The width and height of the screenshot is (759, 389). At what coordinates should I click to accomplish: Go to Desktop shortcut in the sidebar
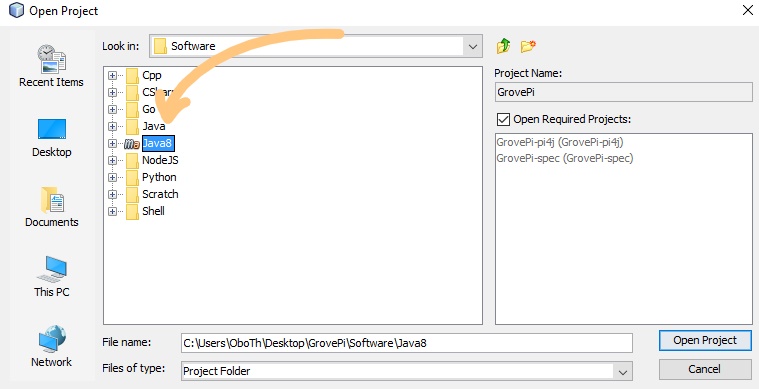click(x=51, y=138)
